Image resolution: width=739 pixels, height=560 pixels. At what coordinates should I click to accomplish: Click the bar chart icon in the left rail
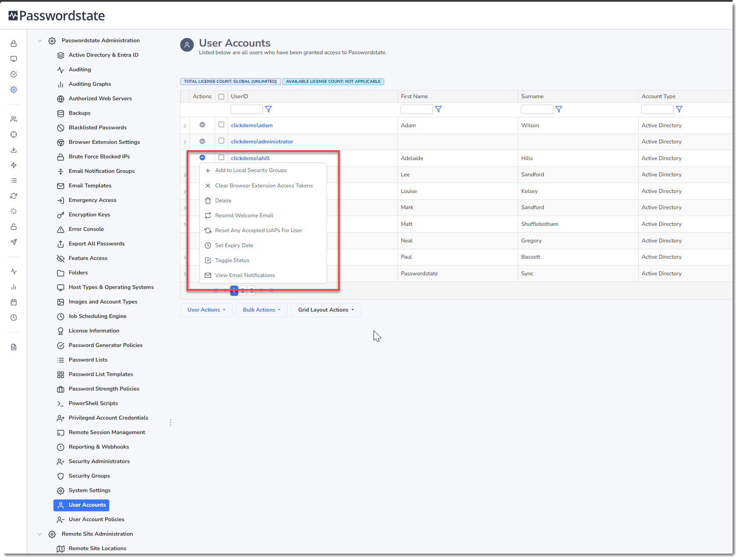point(14,287)
